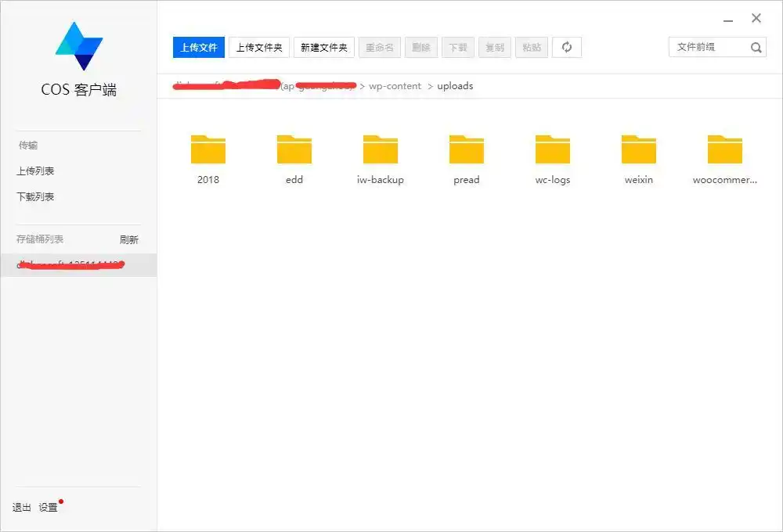Click the 上传文件夹 upload folder button

coord(259,47)
